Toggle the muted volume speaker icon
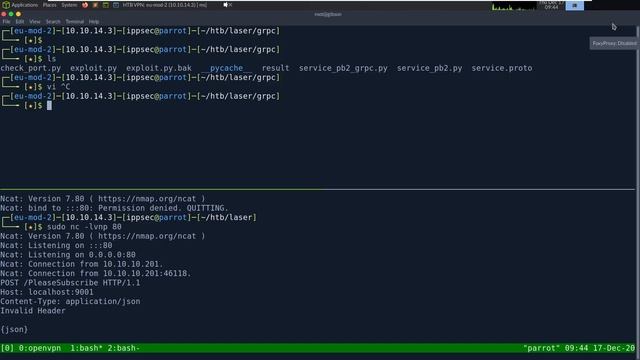This screenshot has height=360, width=640. coord(227,5)
